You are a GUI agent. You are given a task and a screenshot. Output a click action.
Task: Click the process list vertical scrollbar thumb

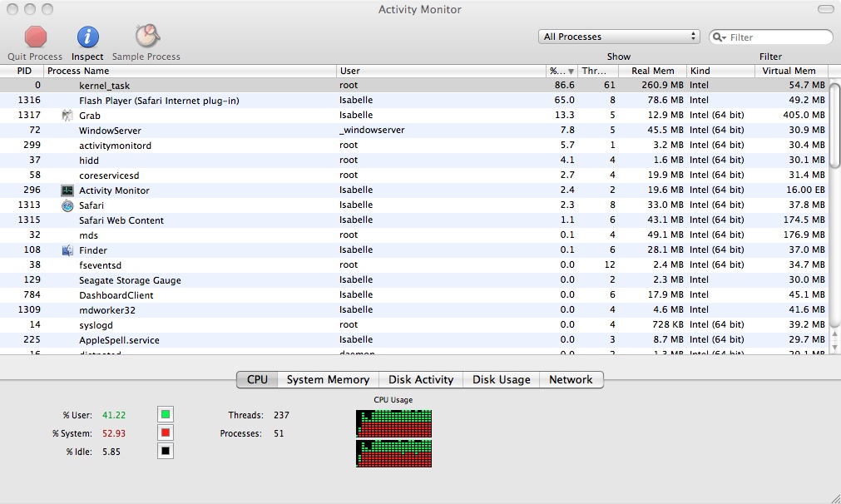834,126
